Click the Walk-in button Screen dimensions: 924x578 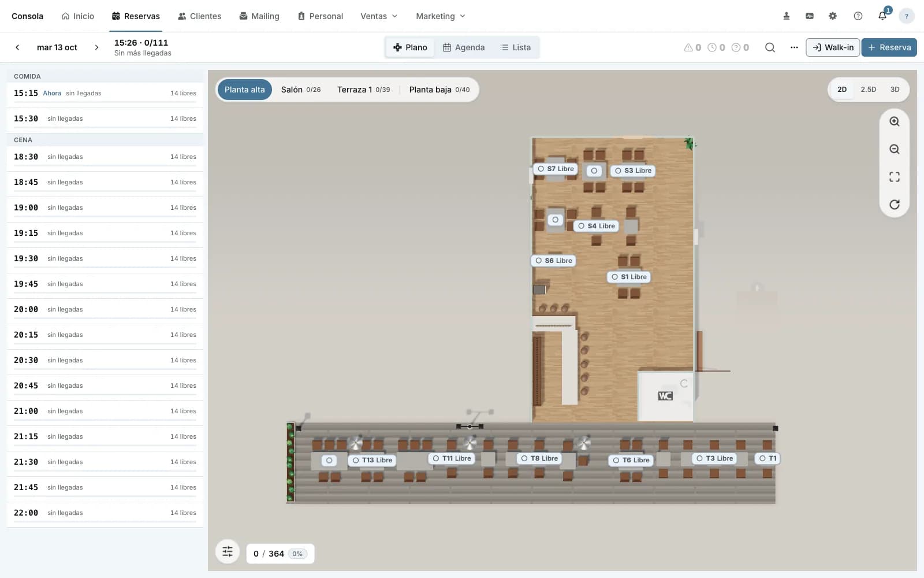tap(833, 47)
